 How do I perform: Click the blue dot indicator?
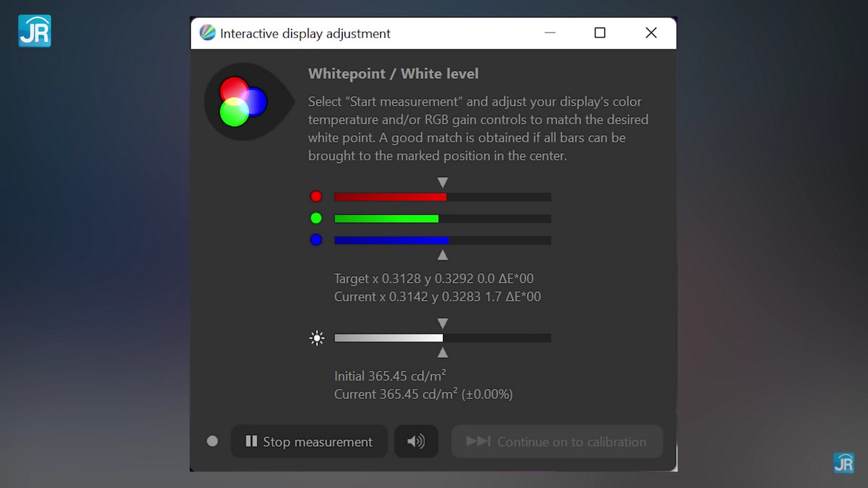tap(316, 240)
